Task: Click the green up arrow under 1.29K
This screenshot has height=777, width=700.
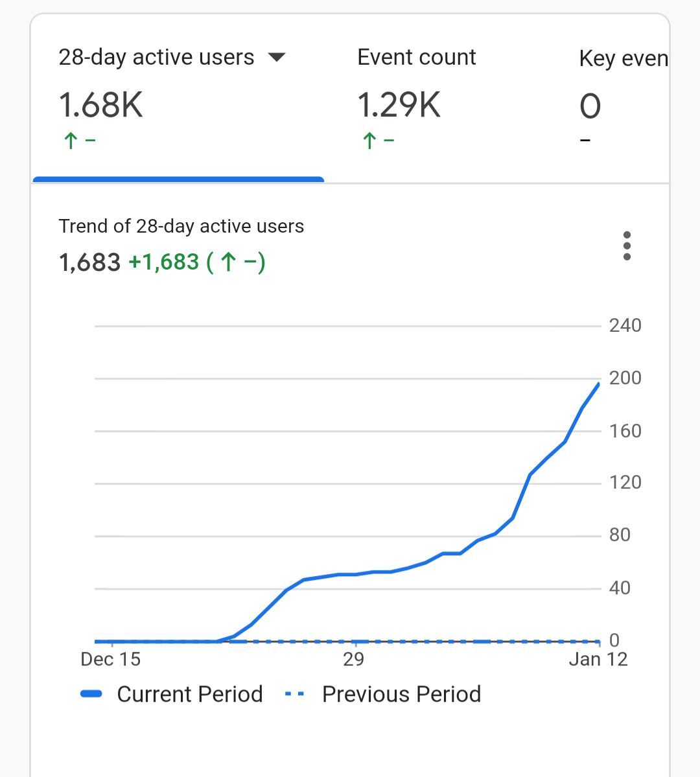Action: (x=369, y=141)
